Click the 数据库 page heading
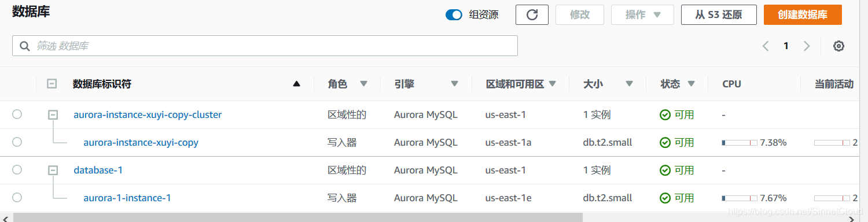This screenshot has height=222, width=868. [31, 12]
